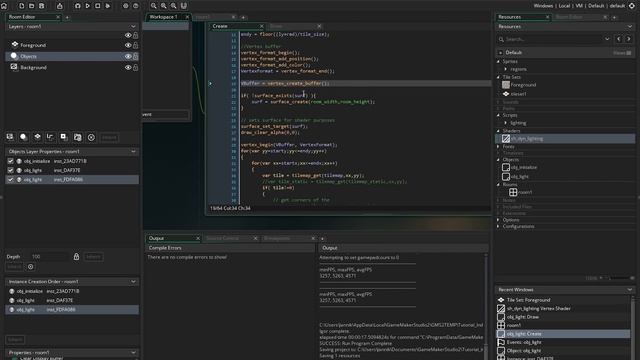Add a new workspace tab with plus
The width and height of the screenshot is (640, 360).
[243, 18]
